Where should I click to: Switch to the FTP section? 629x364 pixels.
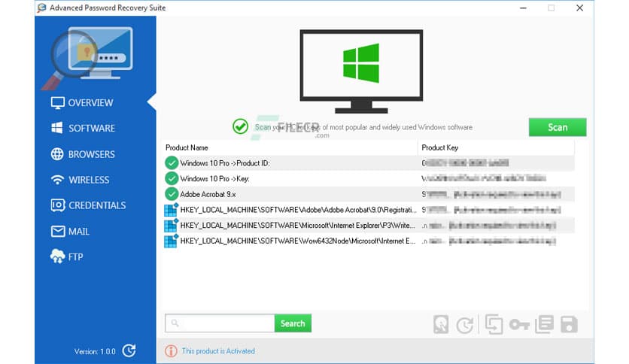coord(67,256)
